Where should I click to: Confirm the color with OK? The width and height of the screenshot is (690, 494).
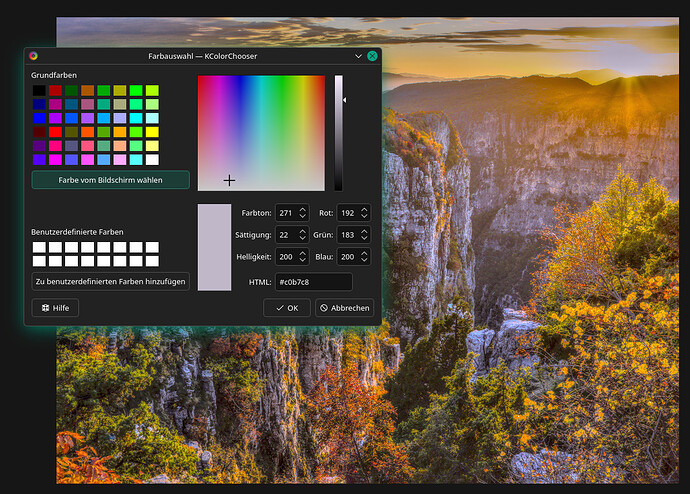pyautogui.click(x=286, y=308)
